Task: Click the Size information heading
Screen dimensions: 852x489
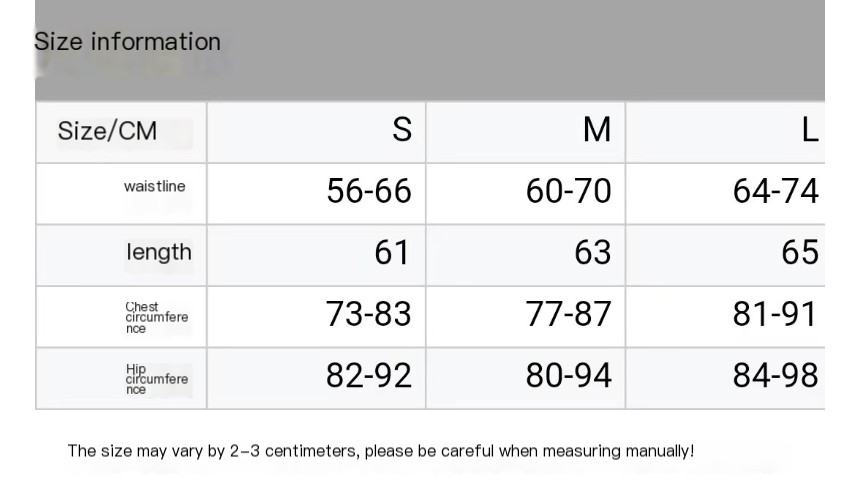Action: [127, 42]
